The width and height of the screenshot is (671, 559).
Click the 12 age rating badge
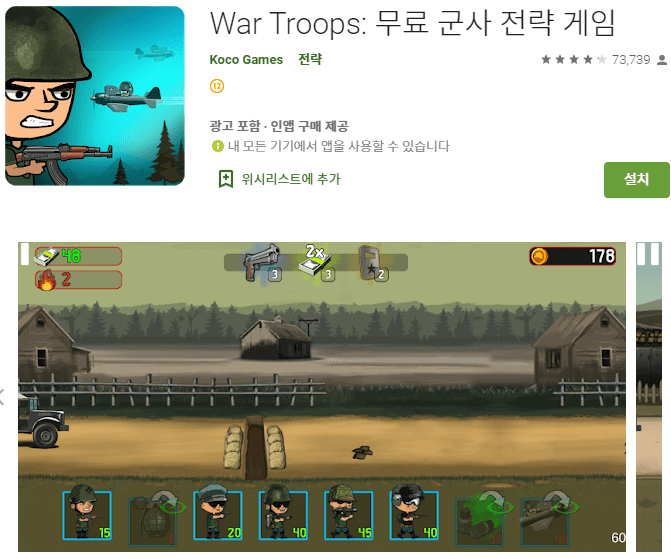point(217,86)
